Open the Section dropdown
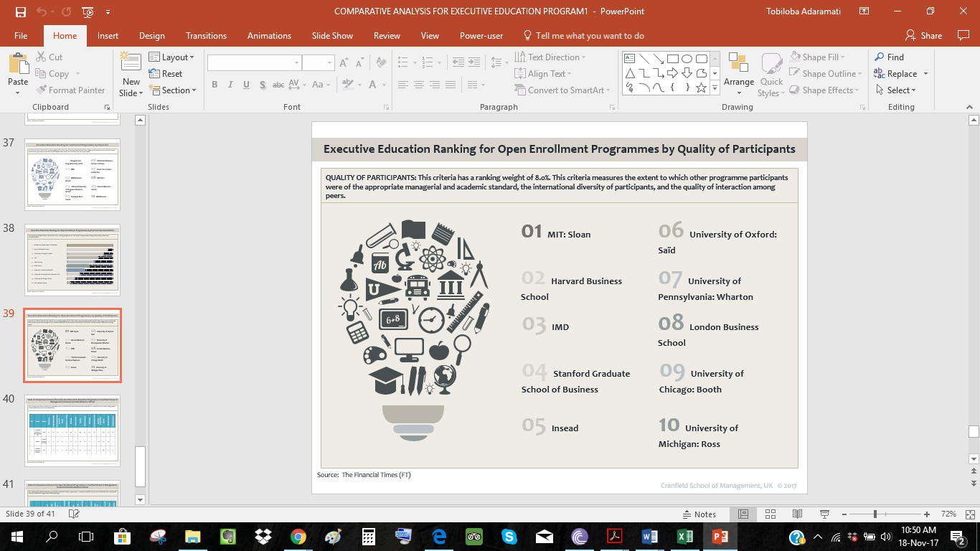 173,90
